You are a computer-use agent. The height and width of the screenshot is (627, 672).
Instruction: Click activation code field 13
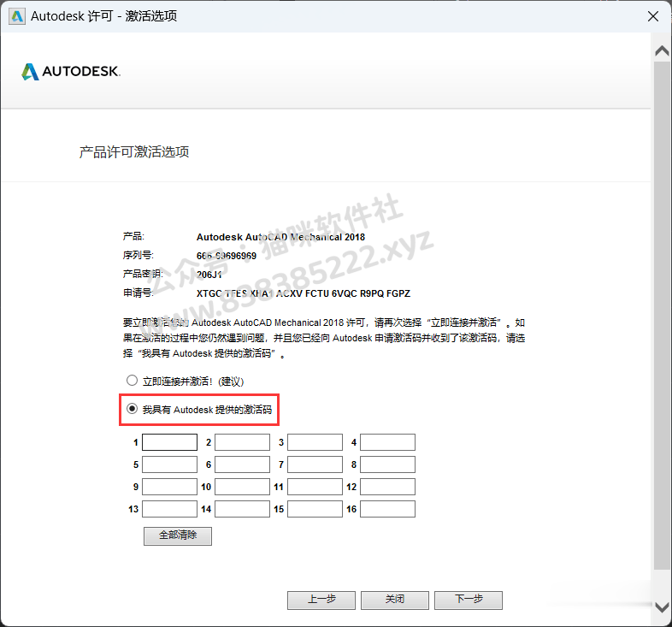pos(170,509)
